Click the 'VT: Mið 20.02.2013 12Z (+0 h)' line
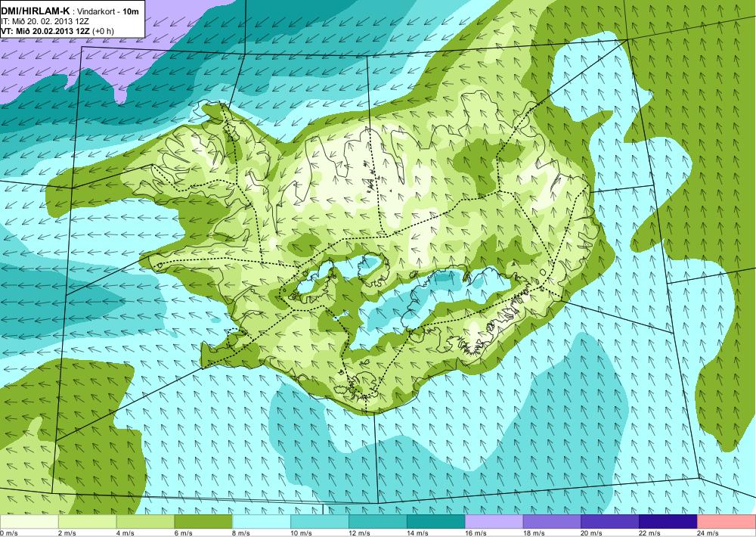Screen dimensions: 756x537 coord(57,31)
